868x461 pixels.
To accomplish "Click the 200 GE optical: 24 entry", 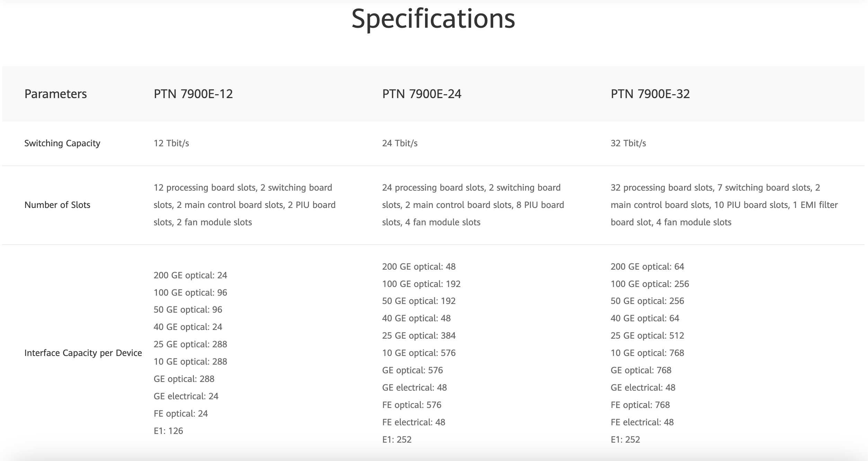I will click(190, 275).
